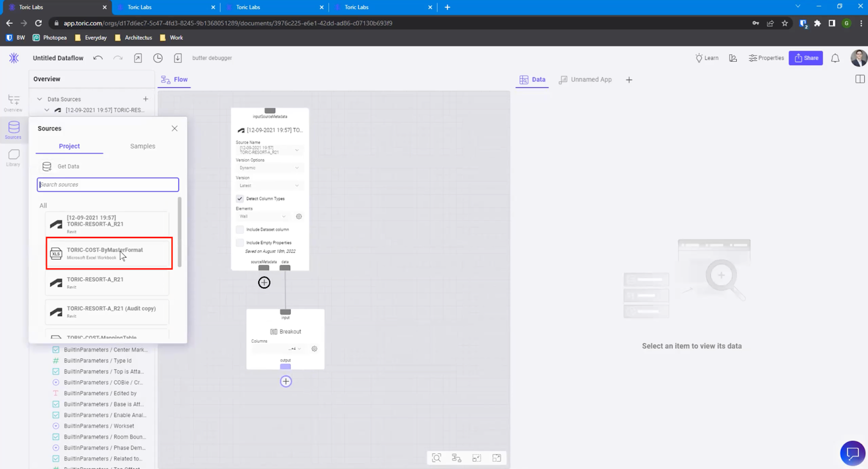Open Sources in the left sidebar
The height and width of the screenshot is (469, 868).
click(x=14, y=130)
